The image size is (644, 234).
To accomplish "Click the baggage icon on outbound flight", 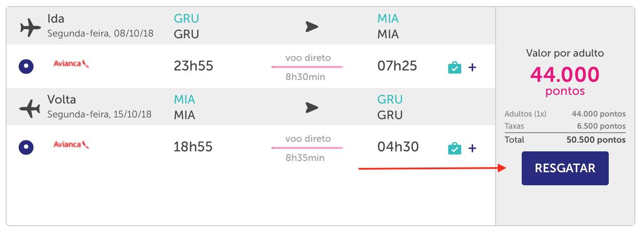I will click(x=454, y=67).
